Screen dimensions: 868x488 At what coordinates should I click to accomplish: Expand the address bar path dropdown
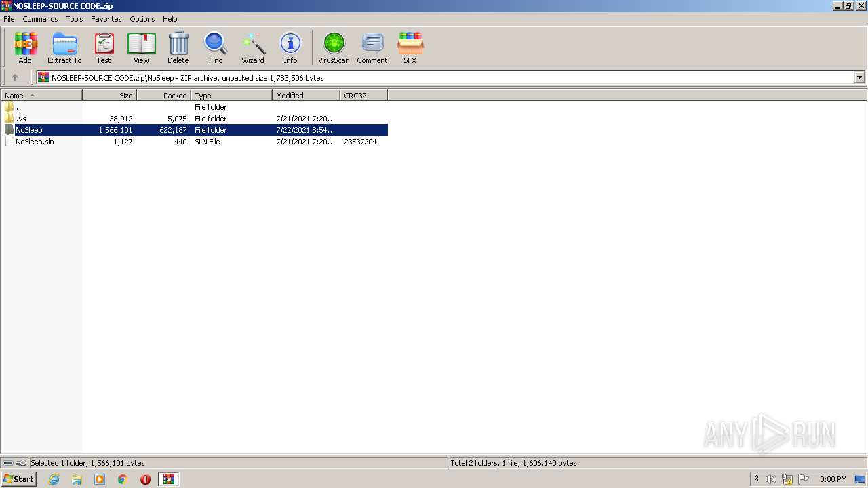point(859,77)
